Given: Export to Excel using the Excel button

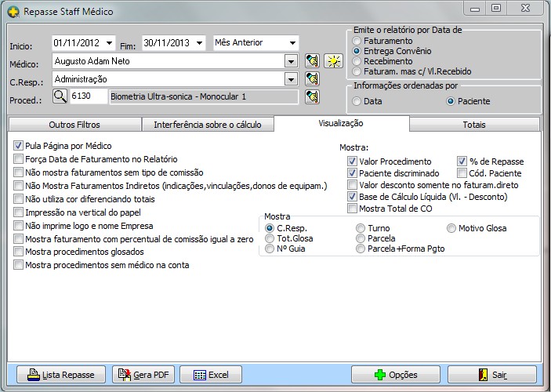Looking at the screenshot, I should (x=211, y=375).
